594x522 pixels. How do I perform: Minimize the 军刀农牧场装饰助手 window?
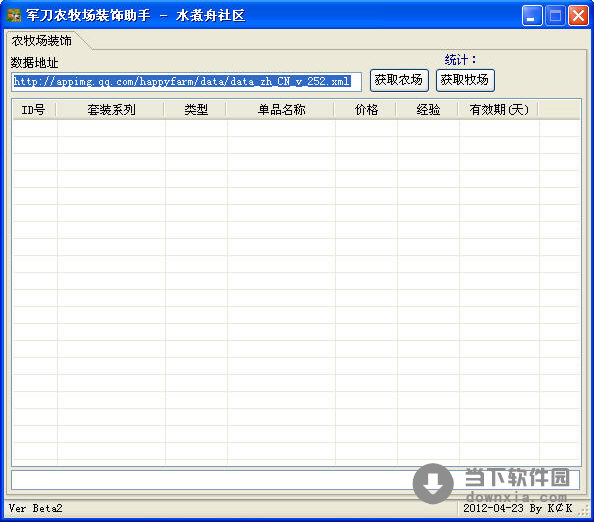point(531,16)
